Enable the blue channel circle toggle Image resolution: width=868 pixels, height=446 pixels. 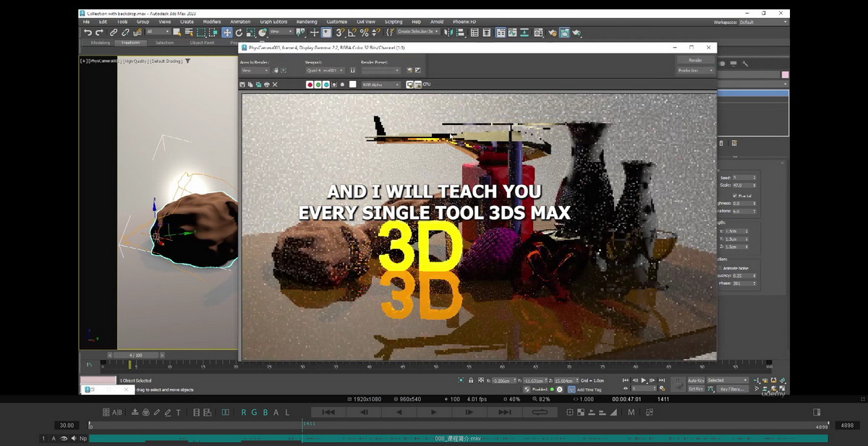(x=326, y=85)
